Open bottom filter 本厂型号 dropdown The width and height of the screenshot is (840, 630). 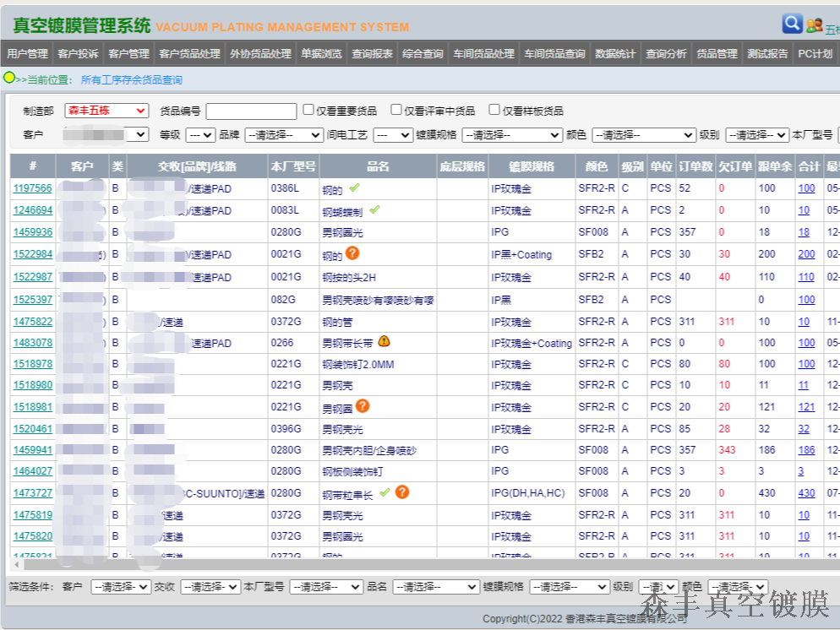click(326, 587)
